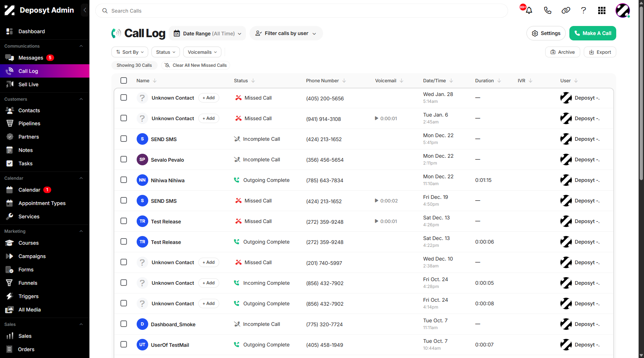Sort by Date/Time column arrow
644x358 pixels.
click(x=451, y=80)
